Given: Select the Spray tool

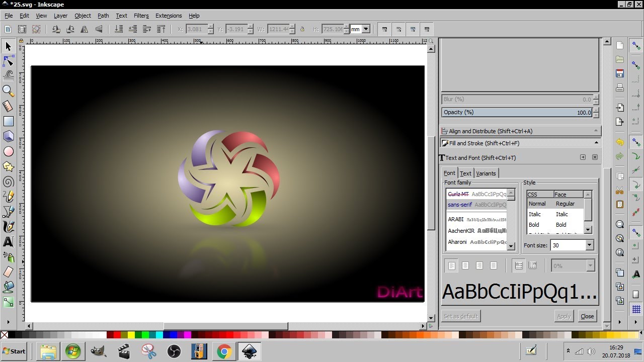Looking at the screenshot, I should pyautogui.click(x=8, y=257).
